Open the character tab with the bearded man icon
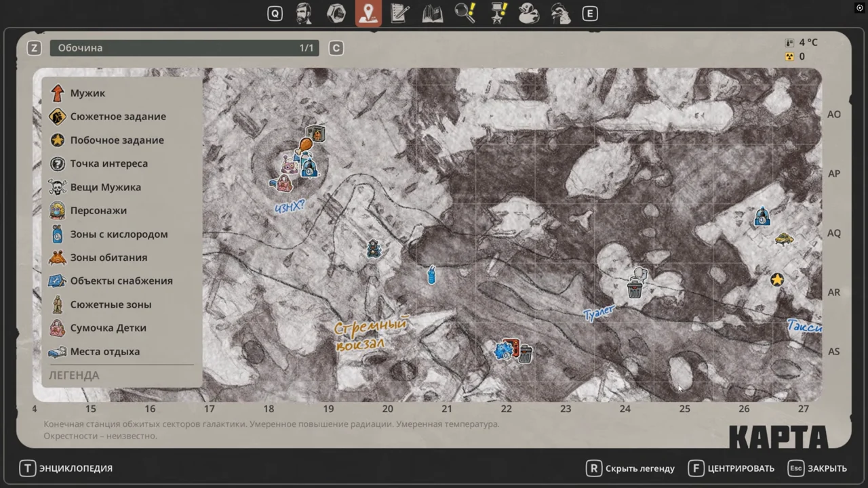The width and height of the screenshot is (868, 488). tap(304, 14)
